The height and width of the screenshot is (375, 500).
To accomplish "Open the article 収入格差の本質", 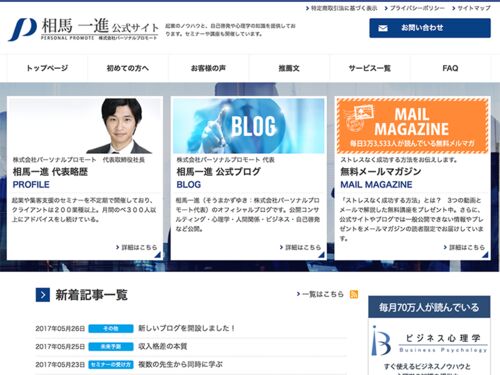I will click(163, 346).
